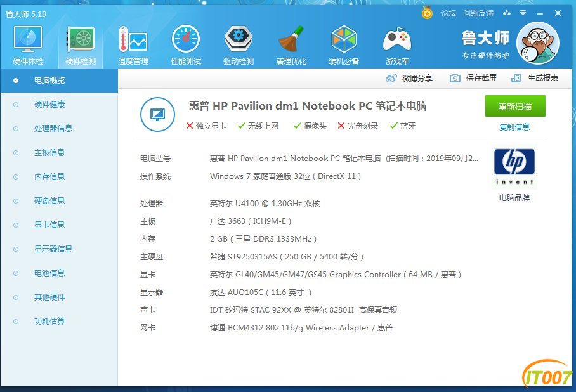Open the title bar dropdown menu arrow
576x392 pixels.
pyautogui.click(x=523, y=13)
